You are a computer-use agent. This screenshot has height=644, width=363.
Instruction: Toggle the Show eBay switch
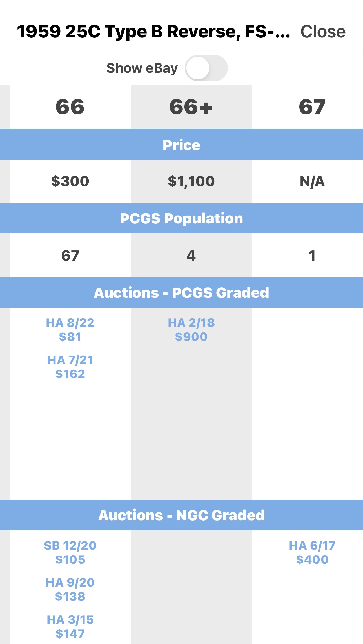[206, 68]
